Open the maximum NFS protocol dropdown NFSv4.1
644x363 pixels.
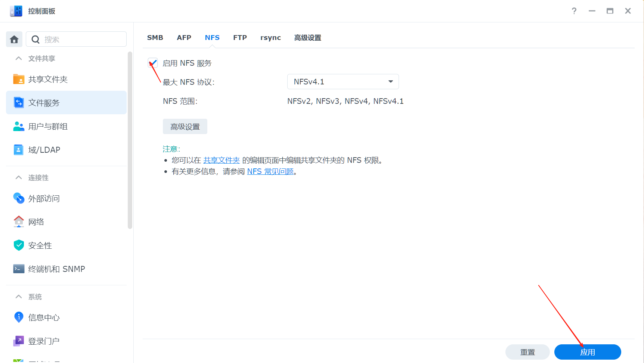point(343,81)
